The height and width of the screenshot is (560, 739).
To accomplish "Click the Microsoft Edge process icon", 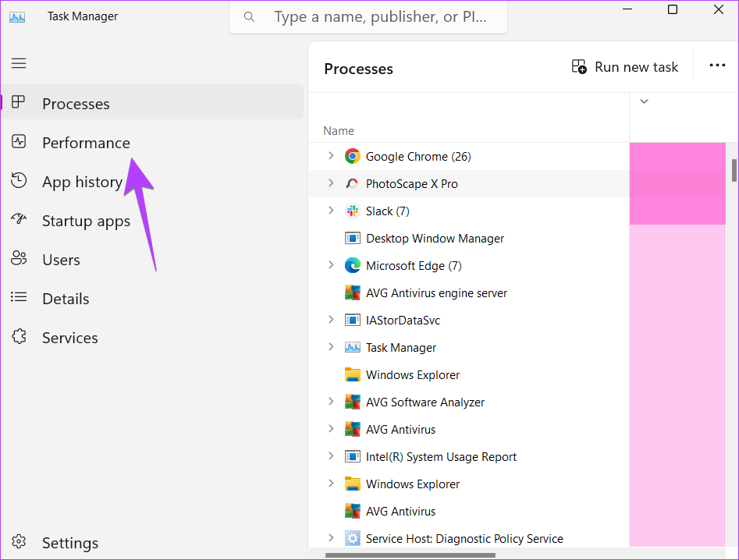I will pos(353,266).
